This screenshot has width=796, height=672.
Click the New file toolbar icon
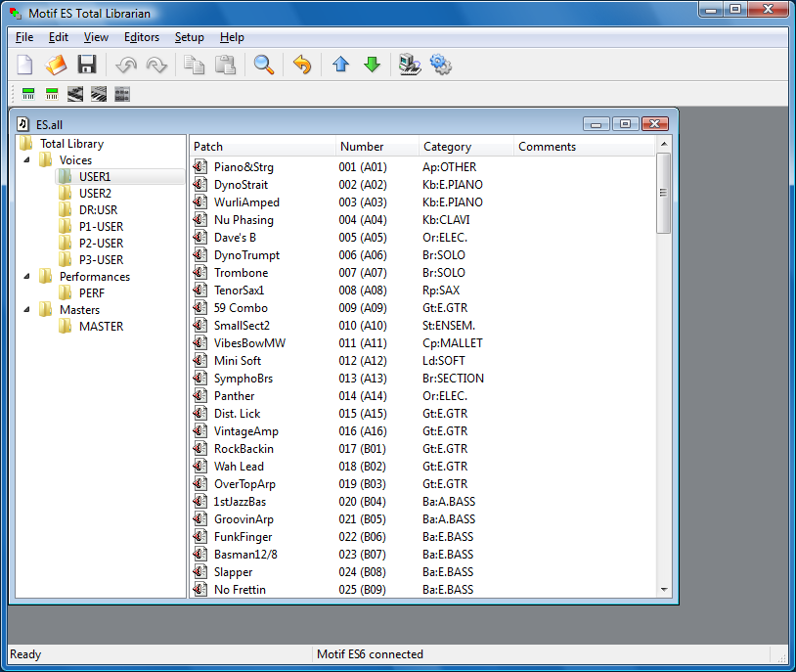pos(25,66)
